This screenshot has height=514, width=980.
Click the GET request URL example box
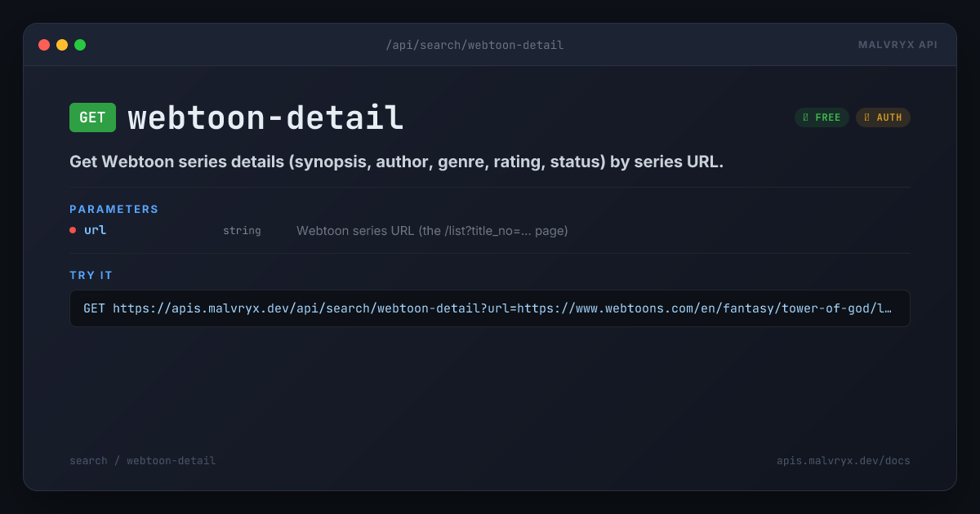[x=490, y=308]
